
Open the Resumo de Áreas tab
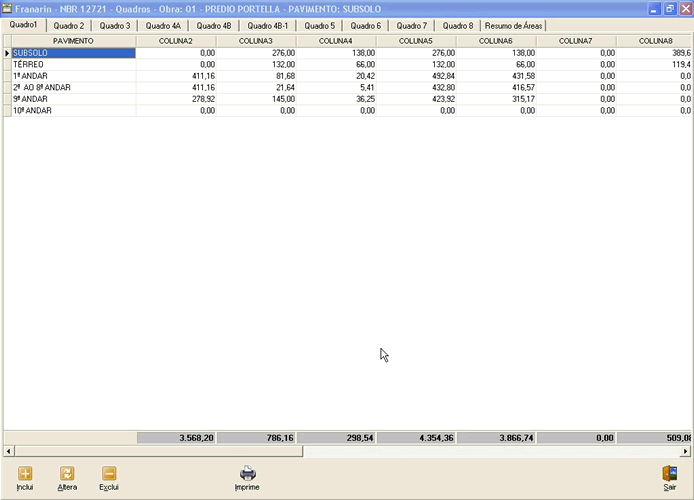click(513, 26)
